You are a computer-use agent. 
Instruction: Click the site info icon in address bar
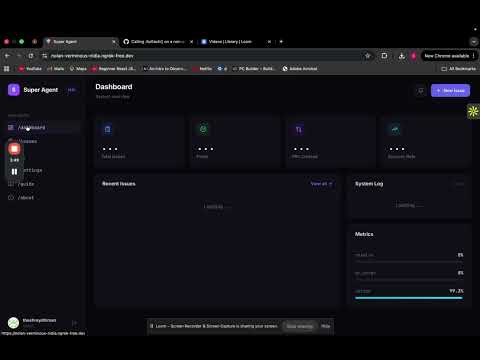(44, 56)
